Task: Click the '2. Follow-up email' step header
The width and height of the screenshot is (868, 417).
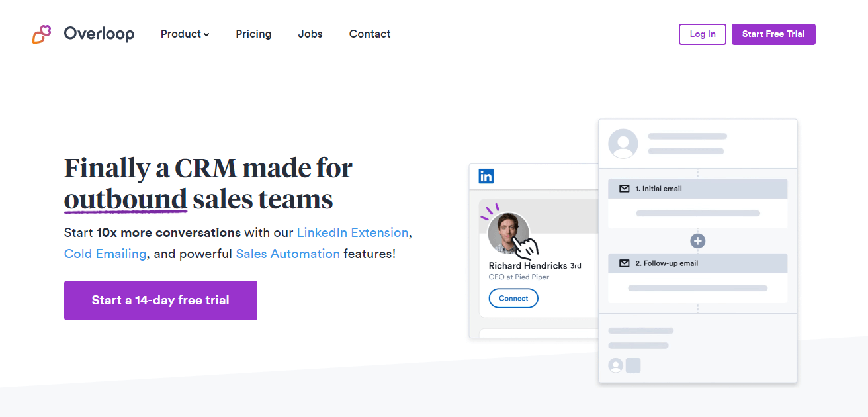Action: click(698, 263)
